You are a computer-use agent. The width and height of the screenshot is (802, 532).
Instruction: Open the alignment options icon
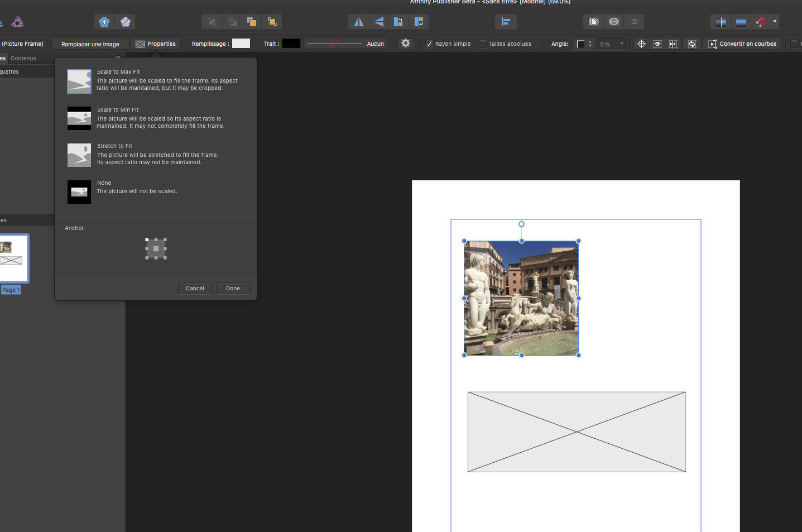(506, 22)
